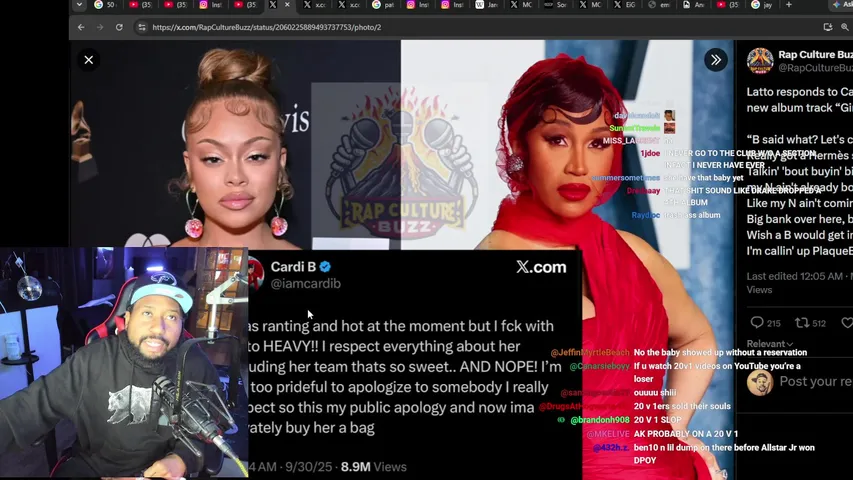The width and height of the screenshot is (853, 480).
Task: Click the '20 v 1ers sold their souls' chat message
Action: click(682, 407)
